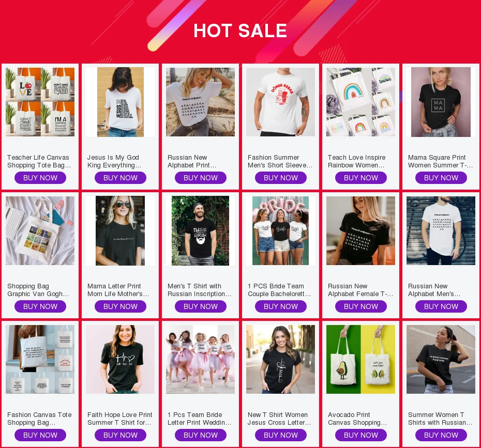This screenshot has height=448, width=481.
Task: Buy the Fashion Canvas Tote Shopping Bag
Action: (40, 435)
